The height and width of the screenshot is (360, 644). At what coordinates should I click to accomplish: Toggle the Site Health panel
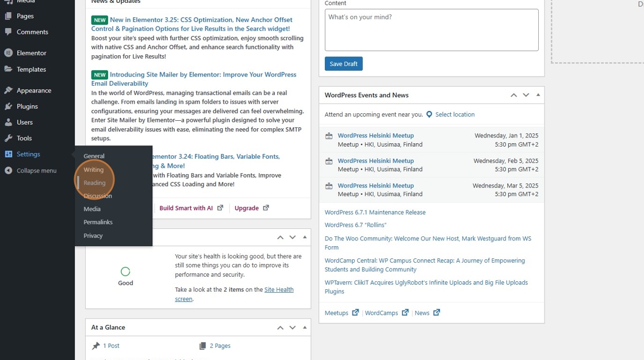305,237
